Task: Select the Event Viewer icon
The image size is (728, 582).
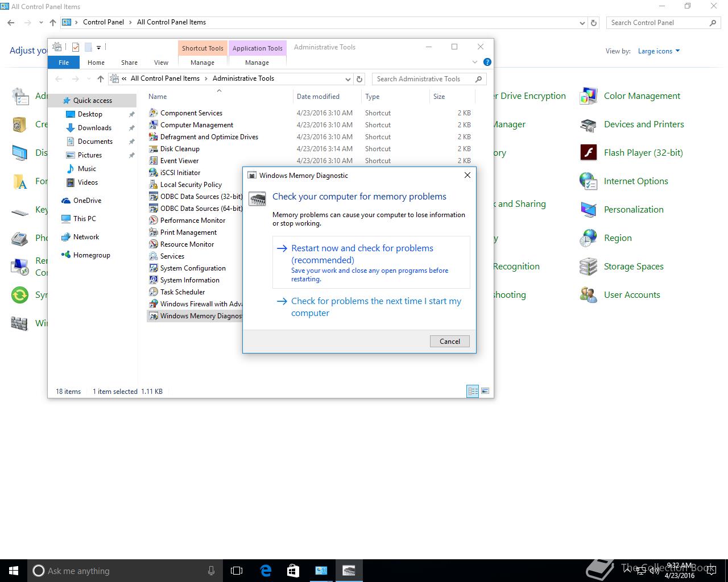Action: click(153, 160)
